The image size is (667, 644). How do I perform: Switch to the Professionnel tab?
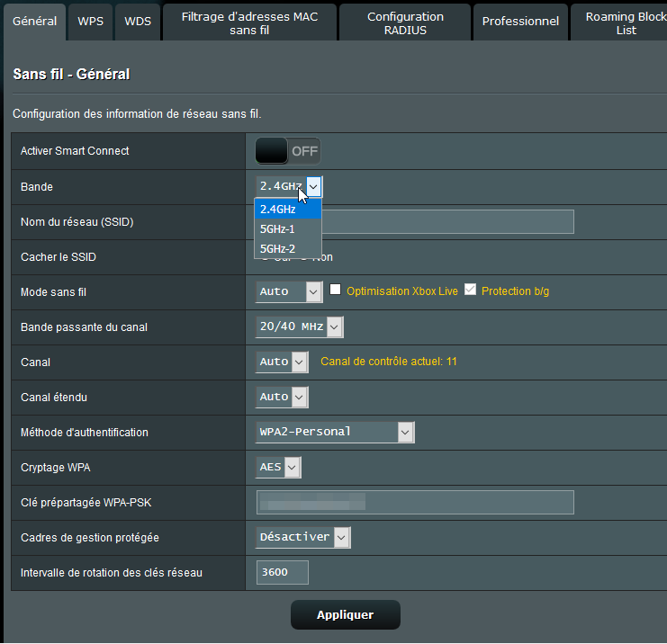coord(520,22)
